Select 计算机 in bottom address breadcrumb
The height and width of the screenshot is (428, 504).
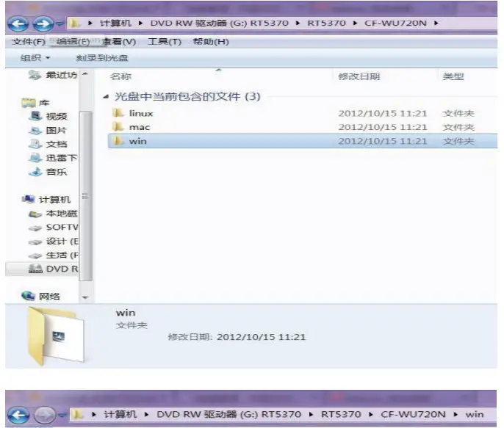pos(120,415)
